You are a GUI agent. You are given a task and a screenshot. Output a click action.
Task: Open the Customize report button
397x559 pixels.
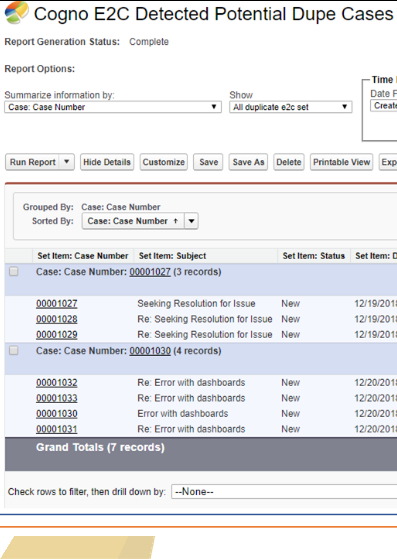164,162
